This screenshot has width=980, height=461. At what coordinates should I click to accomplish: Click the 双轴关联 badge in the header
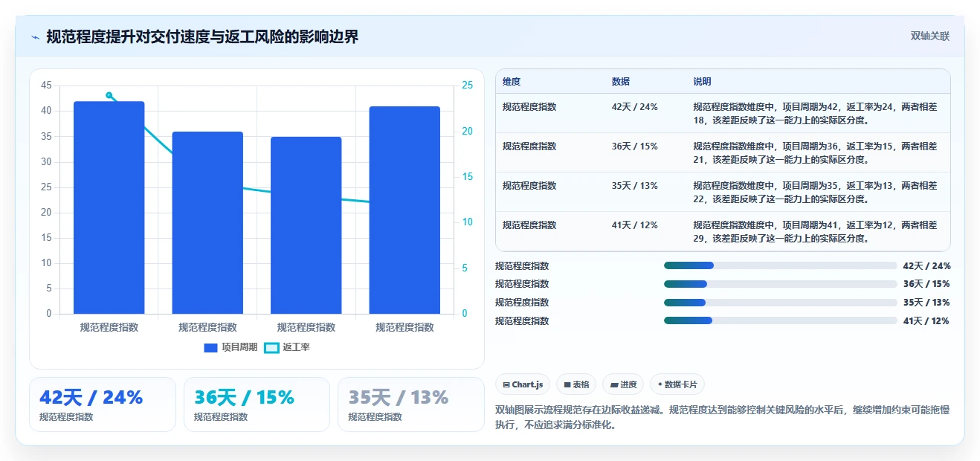(930, 36)
